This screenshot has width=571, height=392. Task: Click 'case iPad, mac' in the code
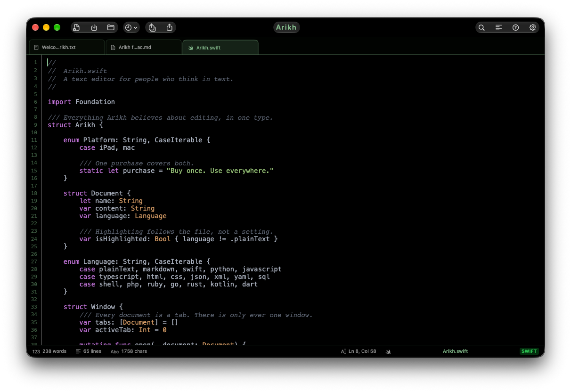pos(107,147)
